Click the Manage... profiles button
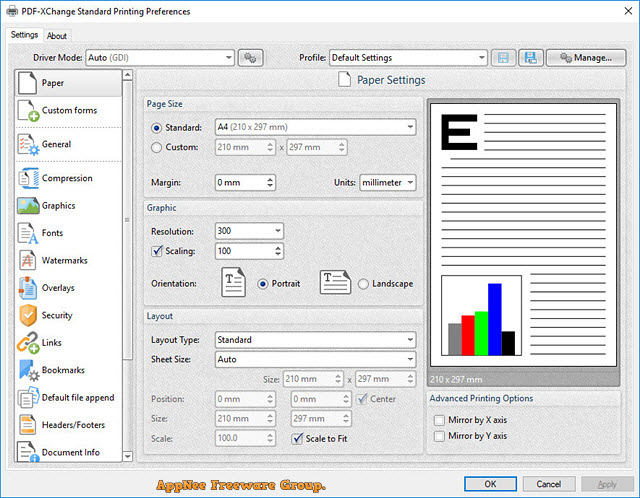The height and width of the screenshot is (498, 640). pyautogui.click(x=586, y=58)
